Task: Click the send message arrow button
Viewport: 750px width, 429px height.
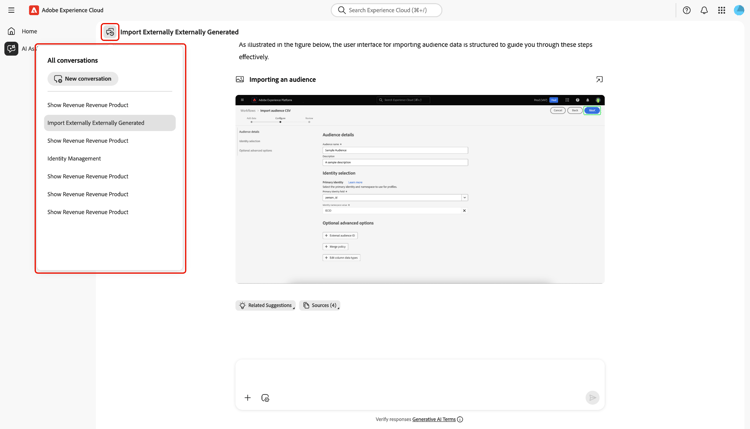Action: pyautogui.click(x=592, y=397)
